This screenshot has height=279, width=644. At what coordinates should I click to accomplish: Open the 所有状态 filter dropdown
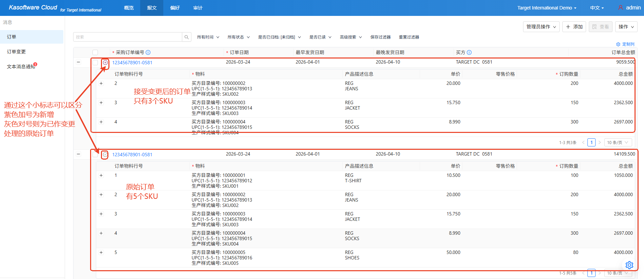[x=238, y=37]
